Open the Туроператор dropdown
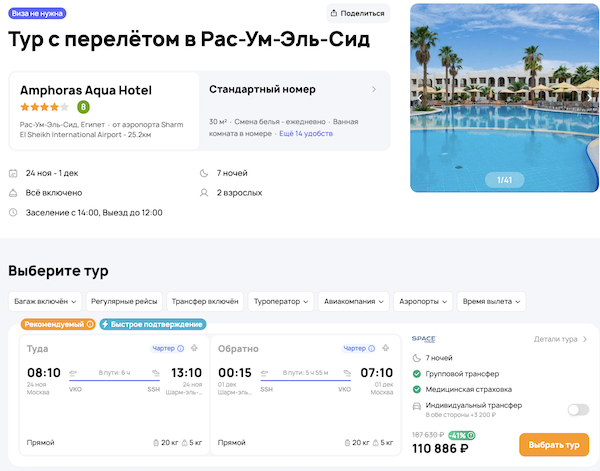Screen dimensions: 600x471 (x=281, y=300)
